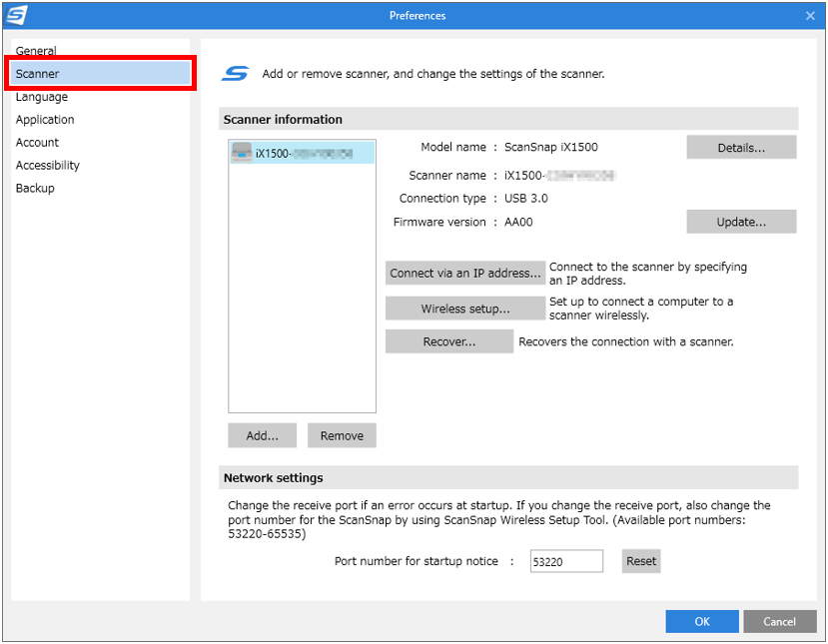Click the Update... firmware button
Screen dimensions: 828x644
coord(741,222)
